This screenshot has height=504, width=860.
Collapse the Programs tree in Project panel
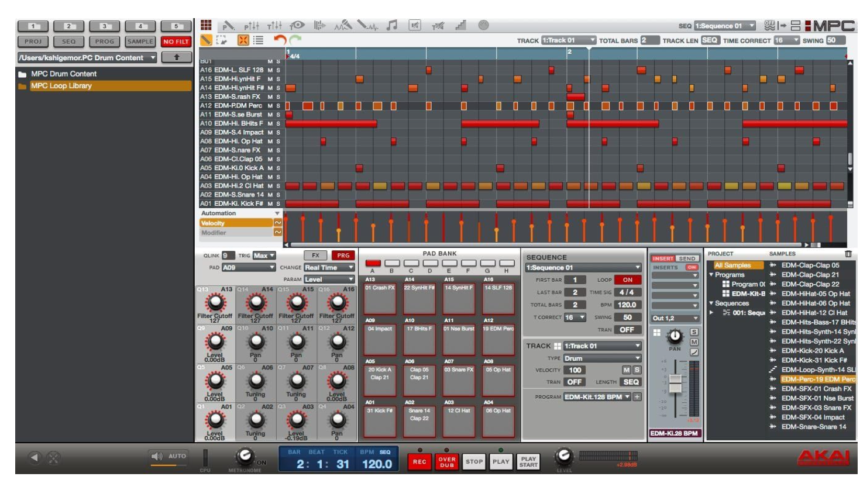[711, 275]
